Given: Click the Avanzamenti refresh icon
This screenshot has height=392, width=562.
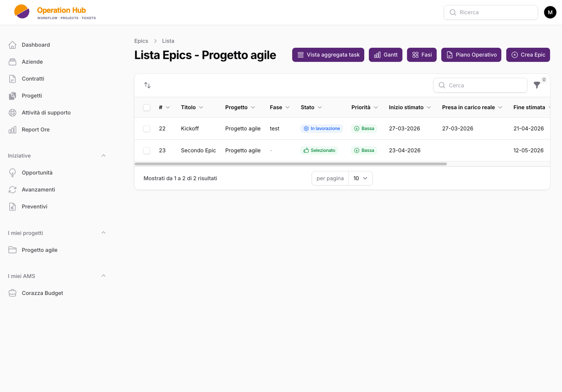Looking at the screenshot, I should 12,190.
